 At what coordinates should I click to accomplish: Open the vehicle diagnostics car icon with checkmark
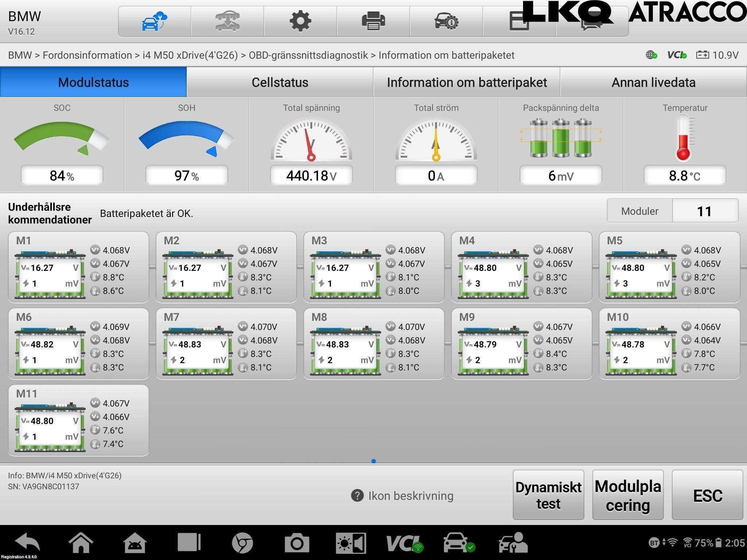point(459,543)
